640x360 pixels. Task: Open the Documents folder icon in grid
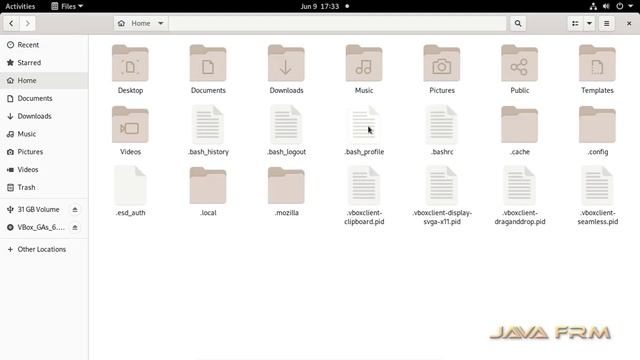(x=208, y=64)
